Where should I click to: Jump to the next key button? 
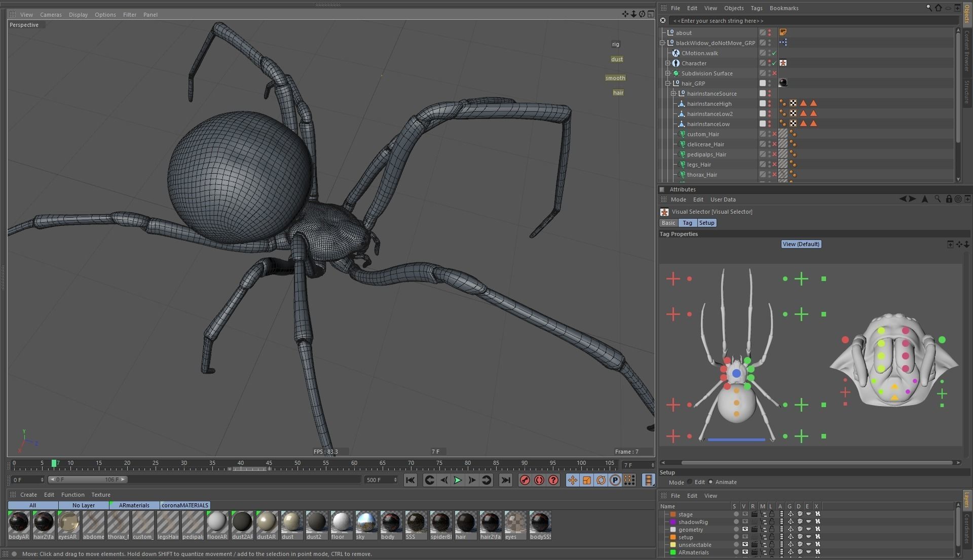tap(486, 480)
